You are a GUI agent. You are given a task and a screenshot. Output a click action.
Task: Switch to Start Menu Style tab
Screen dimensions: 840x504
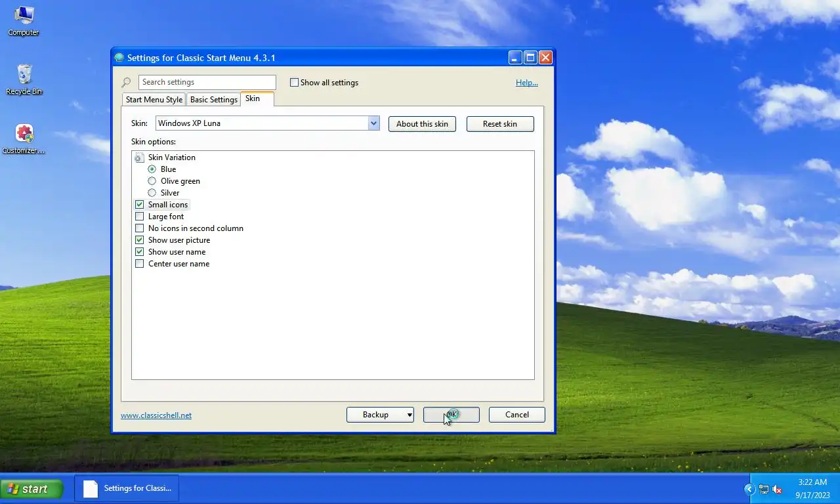click(x=154, y=100)
